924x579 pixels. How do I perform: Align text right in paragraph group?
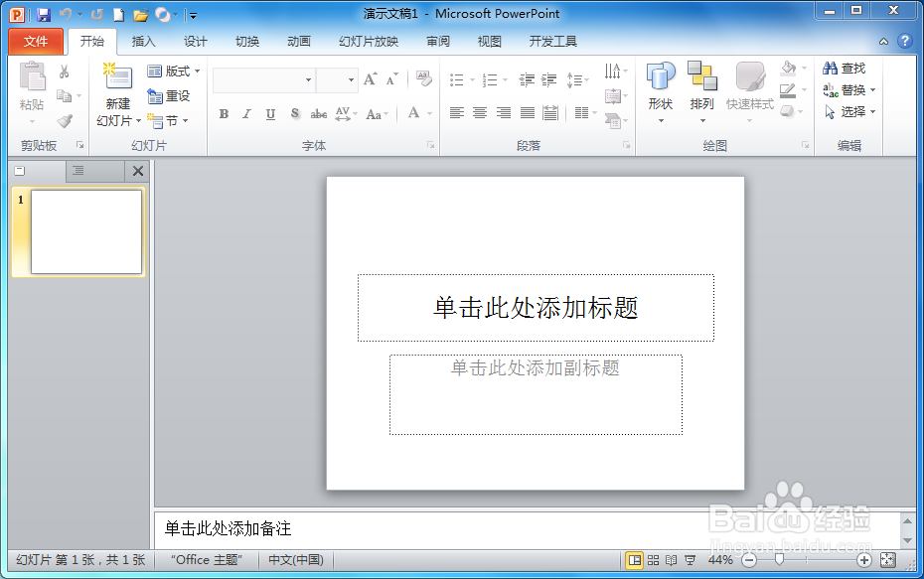pyautogui.click(x=504, y=112)
